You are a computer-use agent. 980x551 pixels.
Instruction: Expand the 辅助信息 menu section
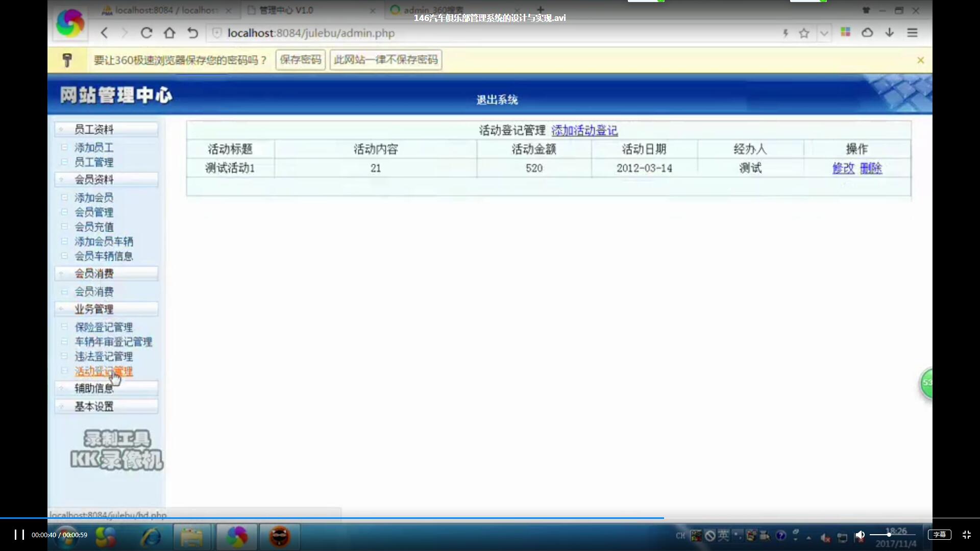[107, 388]
